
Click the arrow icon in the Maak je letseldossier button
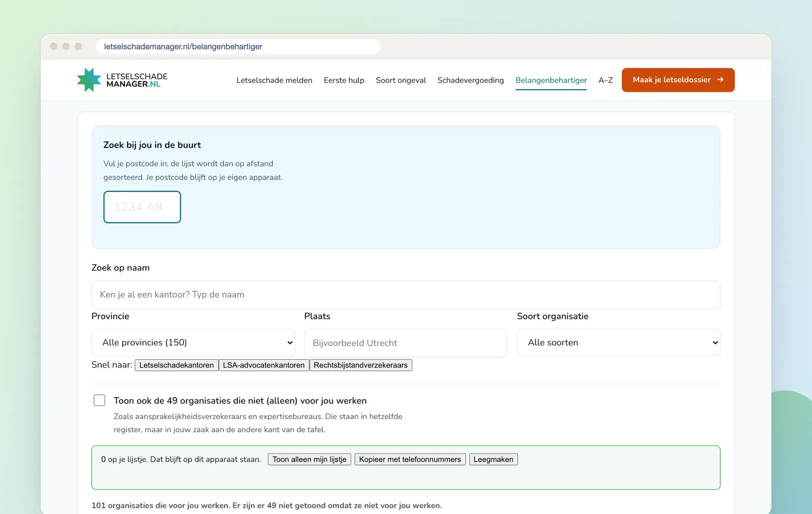[x=720, y=80]
